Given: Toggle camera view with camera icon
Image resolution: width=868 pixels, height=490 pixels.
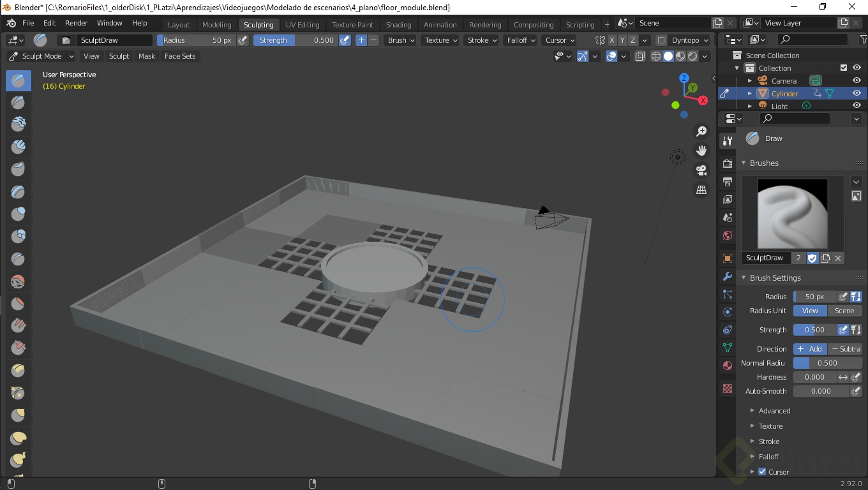Looking at the screenshot, I should (x=701, y=170).
